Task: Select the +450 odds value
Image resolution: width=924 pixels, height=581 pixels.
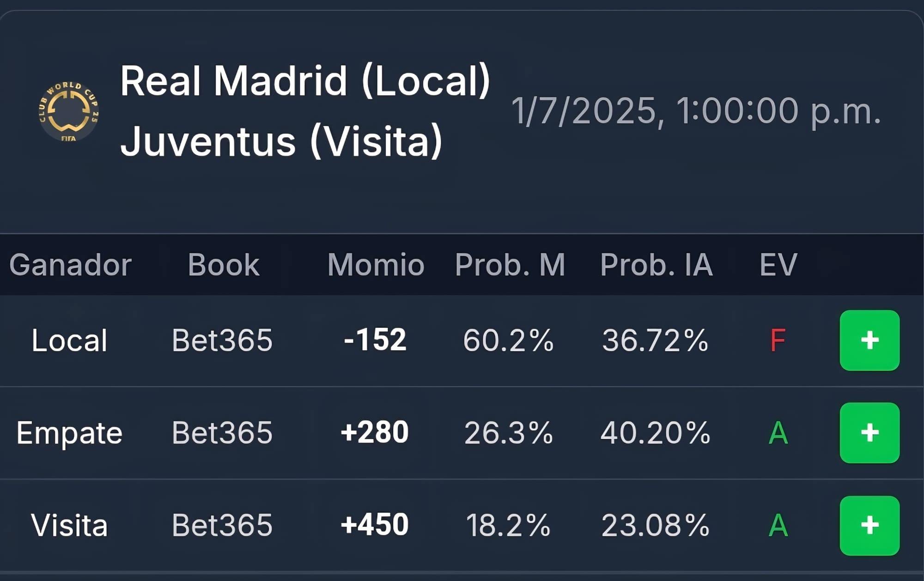Action: pyautogui.click(x=375, y=525)
